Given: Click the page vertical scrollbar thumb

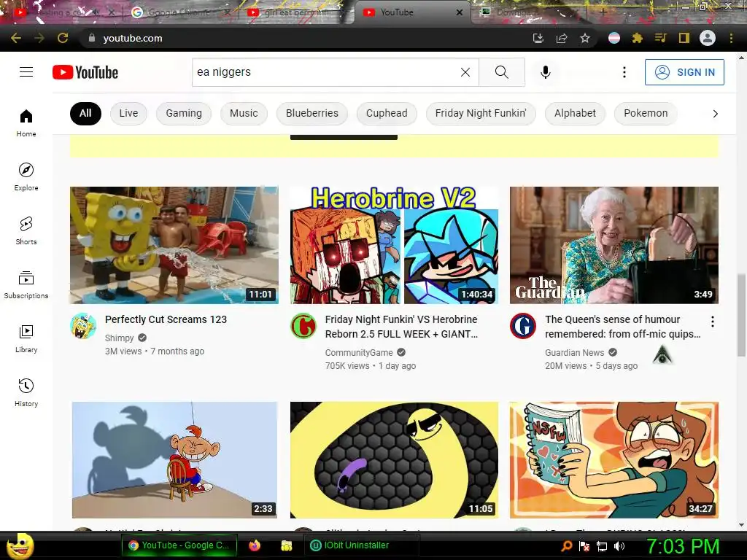Looking at the screenshot, I should click(x=741, y=315).
